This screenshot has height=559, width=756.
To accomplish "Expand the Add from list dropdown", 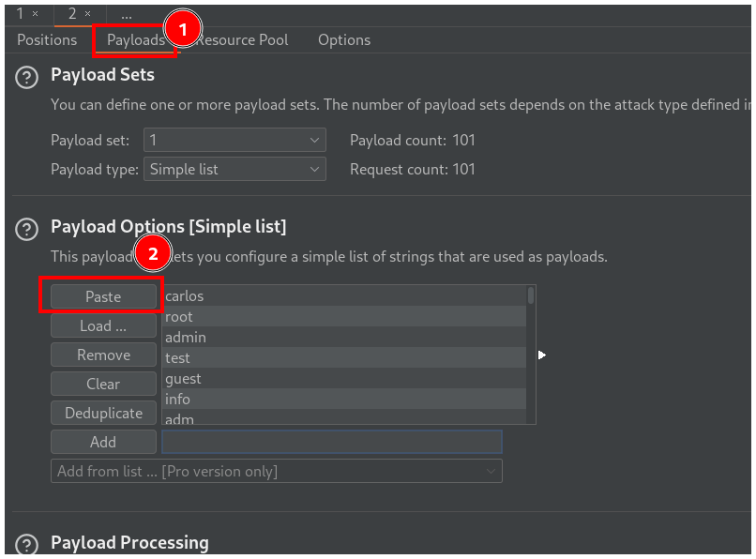I will point(276,471).
